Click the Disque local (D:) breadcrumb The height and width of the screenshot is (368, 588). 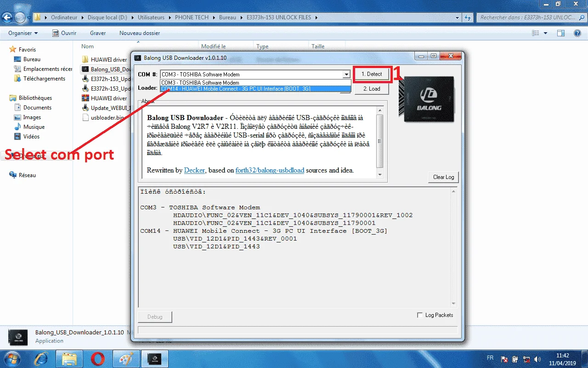(x=107, y=17)
